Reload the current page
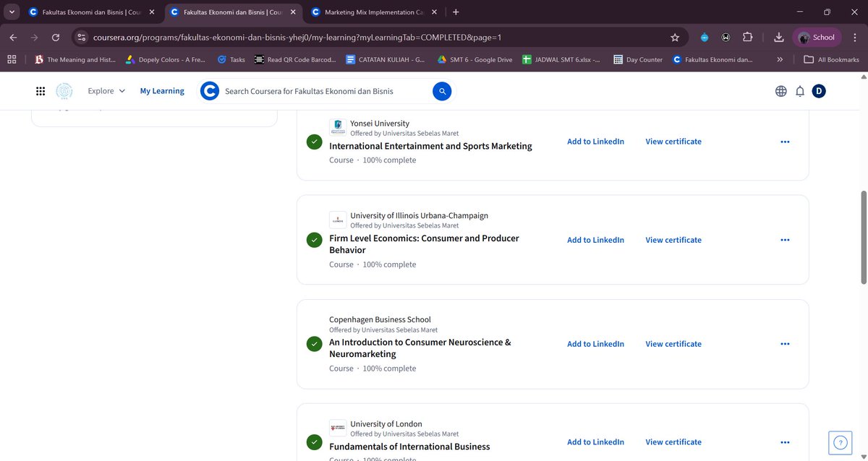 pyautogui.click(x=56, y=38)
